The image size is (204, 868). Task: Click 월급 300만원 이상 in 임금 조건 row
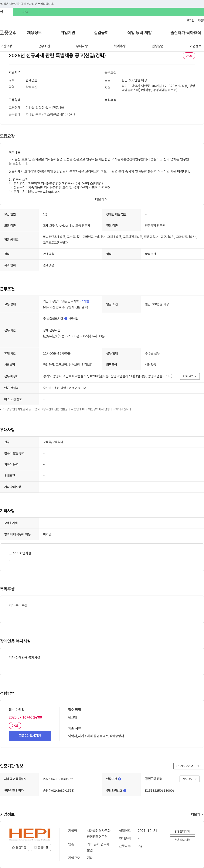click(x=157, y=304)
